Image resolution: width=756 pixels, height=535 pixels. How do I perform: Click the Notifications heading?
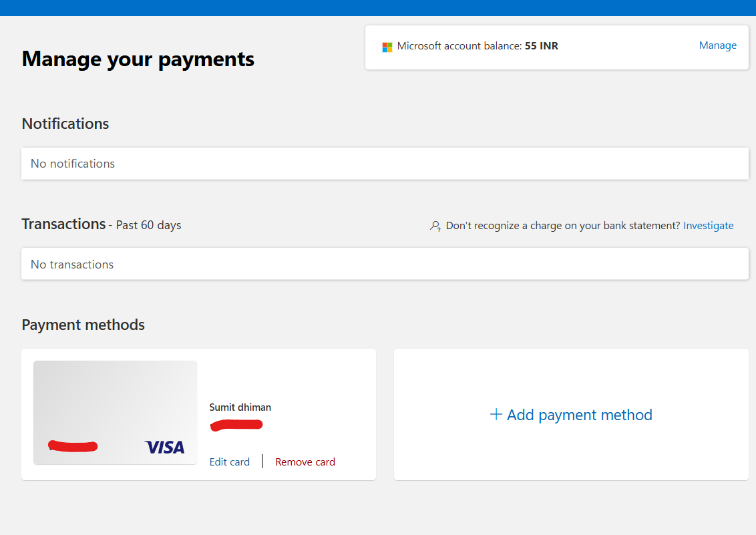point(65,124)
